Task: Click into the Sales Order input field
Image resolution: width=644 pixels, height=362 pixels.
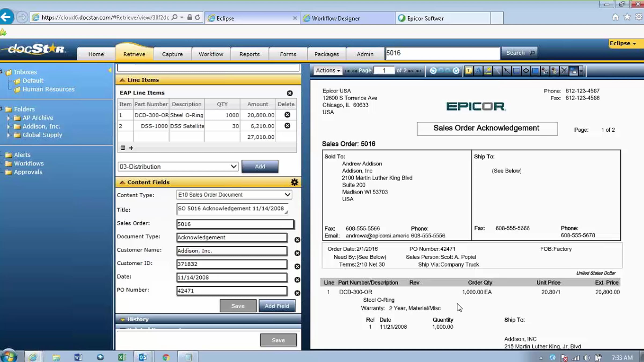Action: pyautogui.click(x=235, y=224)
